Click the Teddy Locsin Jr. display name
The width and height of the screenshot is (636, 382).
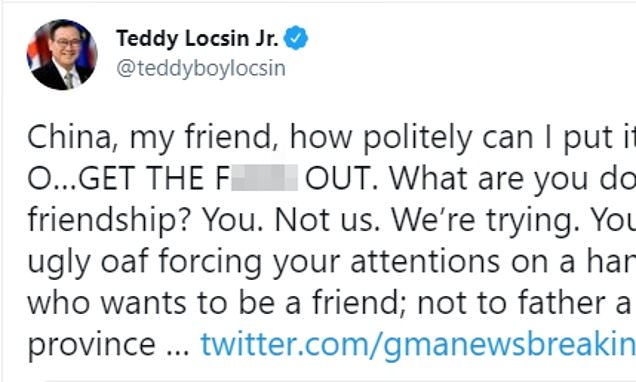click(x=197, y=39)
